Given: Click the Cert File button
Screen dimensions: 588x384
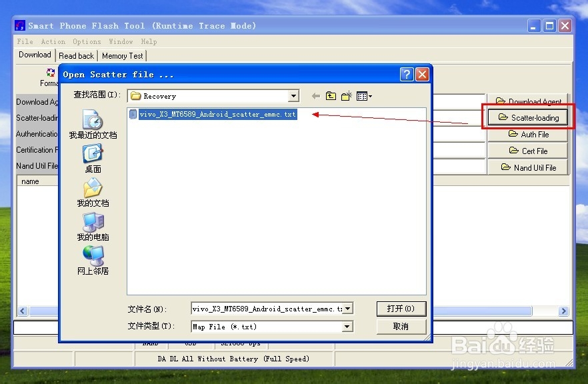Looking at the screenshot, I should tap(527, 151).
